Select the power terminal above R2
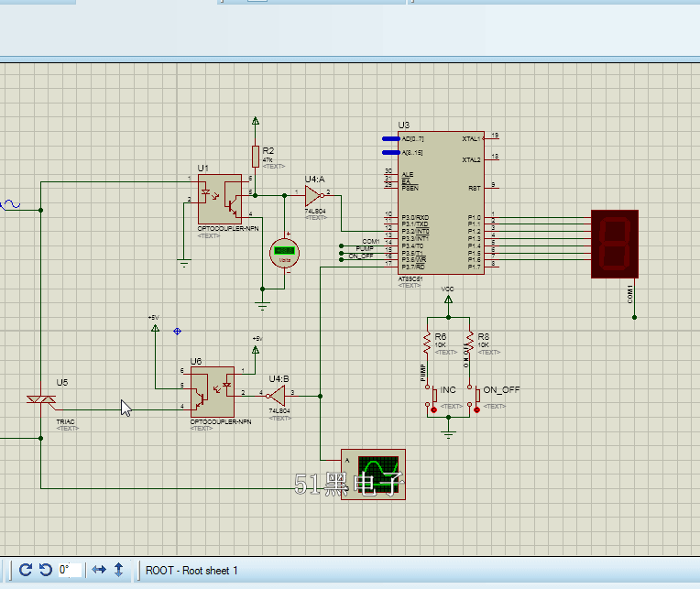 pos(256,121)
